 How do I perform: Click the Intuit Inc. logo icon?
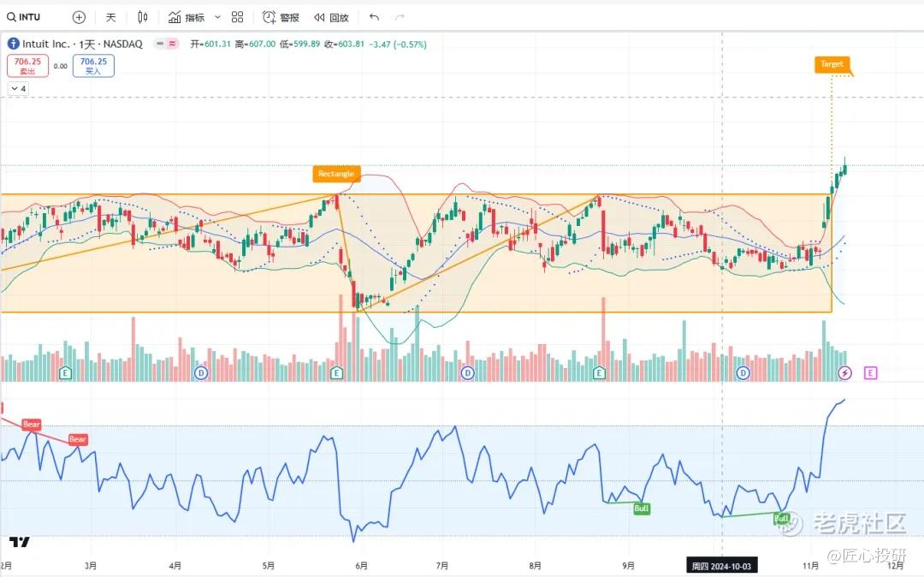coord(13,44)
